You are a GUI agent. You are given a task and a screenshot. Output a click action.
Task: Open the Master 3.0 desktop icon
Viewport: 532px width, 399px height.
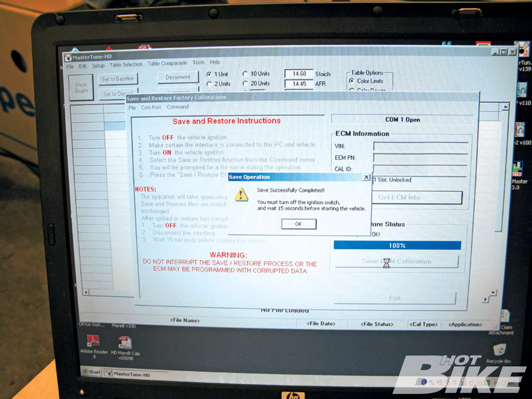click(x=518, y=176)
